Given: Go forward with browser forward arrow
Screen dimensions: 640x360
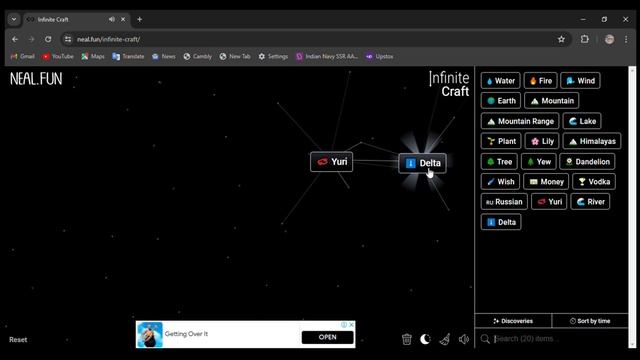Looking at the screenshot, I should point(31,39).
